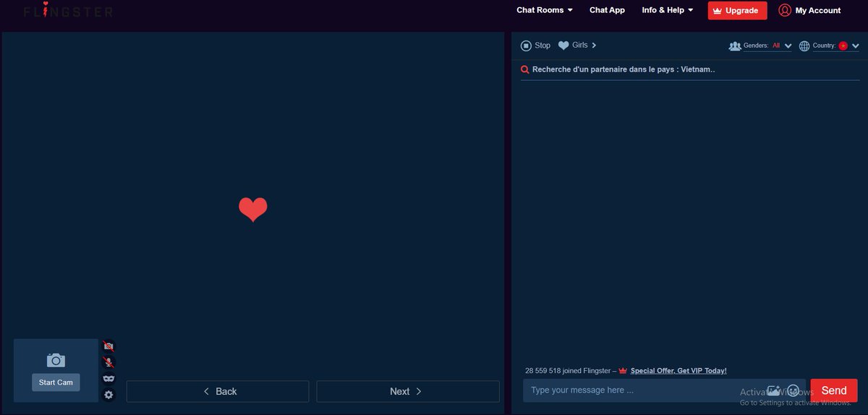Toggle the muted microphone icon
Image resolution: width=868 pixels, height=415 pixels.
tap(109, 362)
